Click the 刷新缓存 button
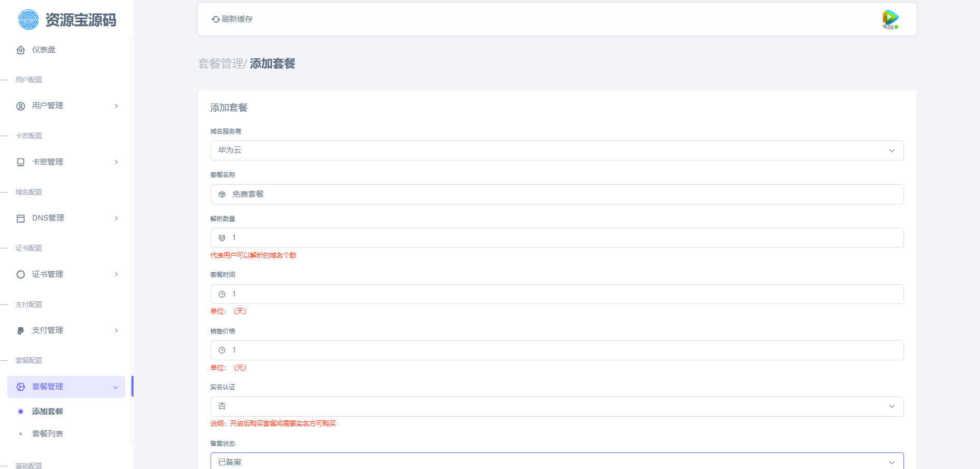The width and height of the screenshot is (980, 469). tap(232, 19)
